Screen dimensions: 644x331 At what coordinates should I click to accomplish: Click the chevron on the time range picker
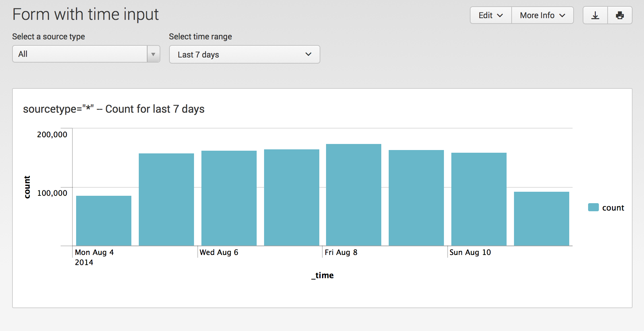308,54
